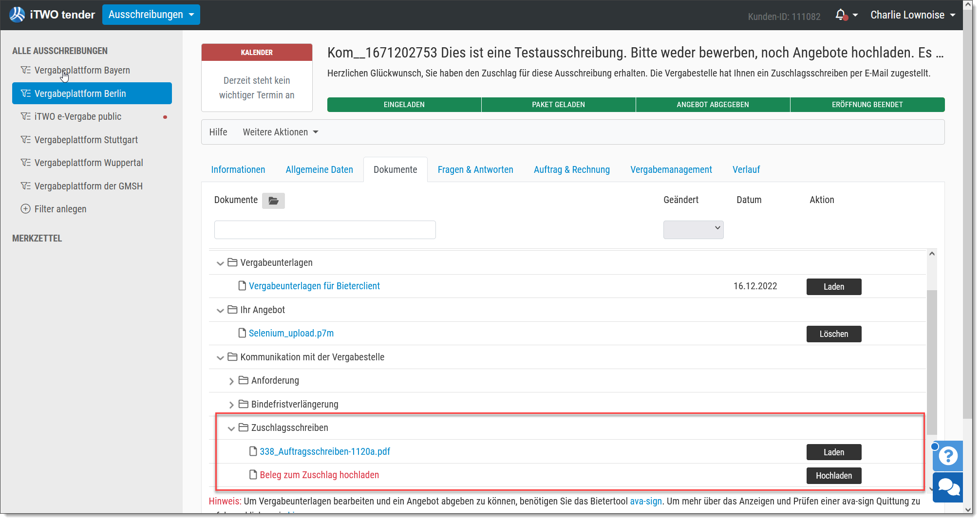This screenshot has height=521, width=980.
Task: Click the iTWO tender logo icon
Action: coord(17,15)
